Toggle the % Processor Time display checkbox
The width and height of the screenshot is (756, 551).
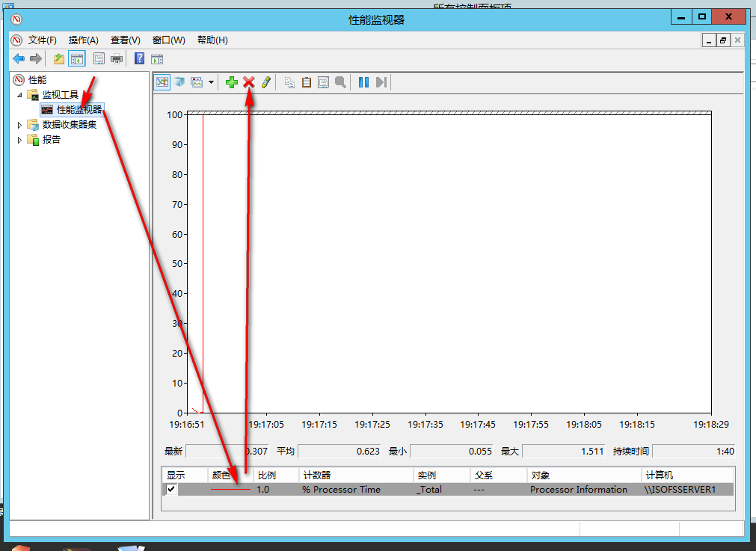pyautogui.click(x=172, y=489)
